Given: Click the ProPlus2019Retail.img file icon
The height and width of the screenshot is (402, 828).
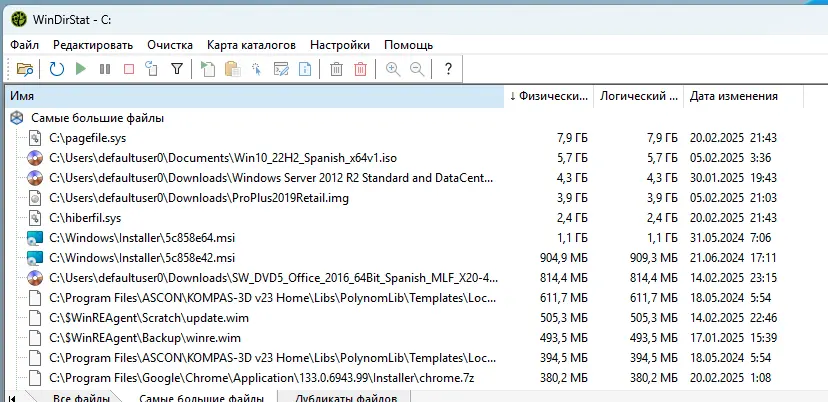Looking at the screenshot, I should coord(35,198).
